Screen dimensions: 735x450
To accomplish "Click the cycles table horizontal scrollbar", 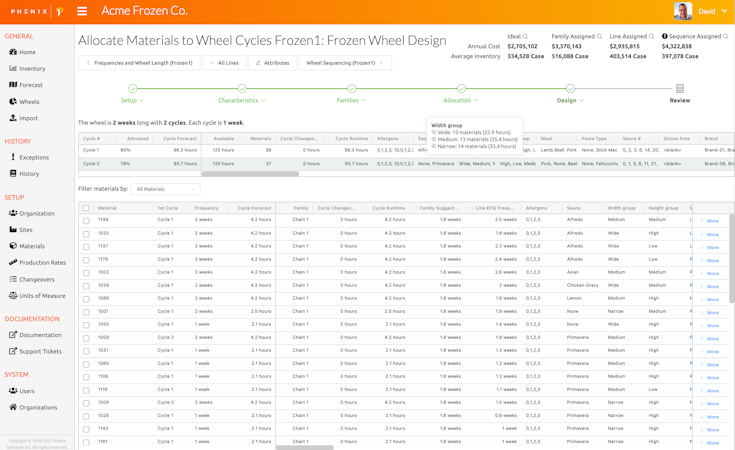I will click(250, 174).
